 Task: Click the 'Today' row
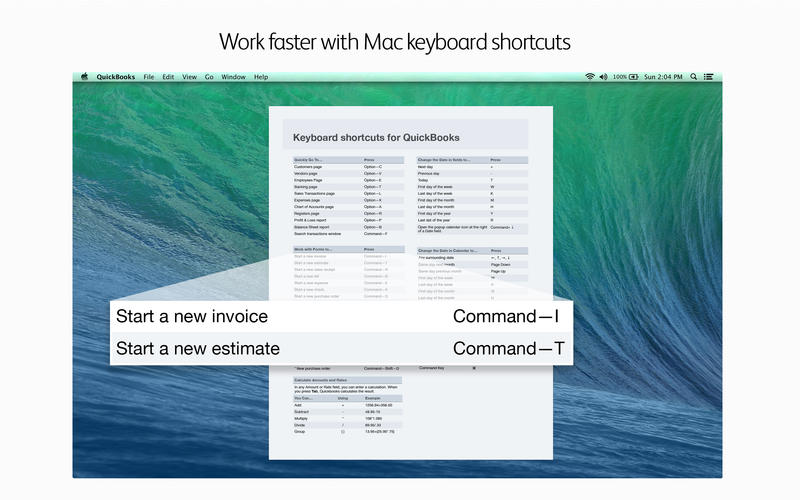click(x=472, y=180)
